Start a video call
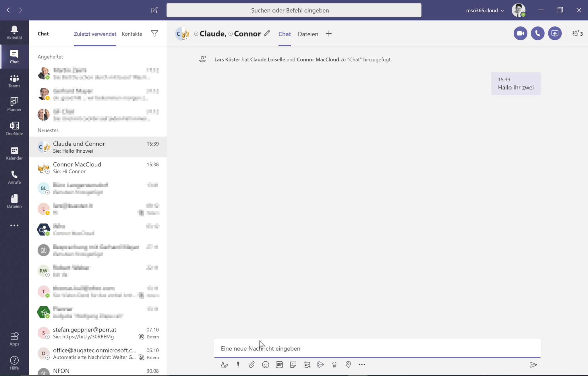588x376 pixels. point(520,34)
